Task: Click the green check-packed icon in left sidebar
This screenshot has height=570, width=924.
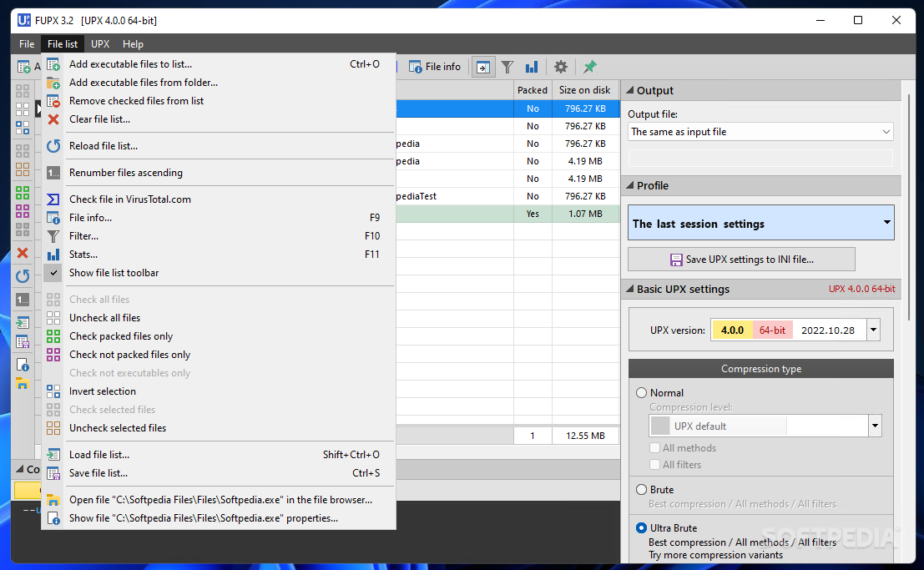Action: (x=23, y=192)
